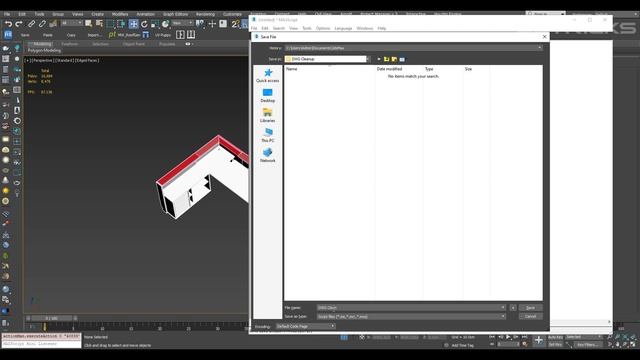Click the Import button in second toolbar
The width and height of the screenshot is (640, 360).
pos(94,35)
